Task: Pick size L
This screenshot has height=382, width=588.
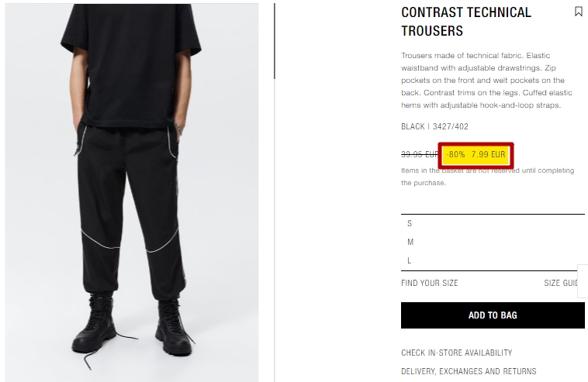Action: 493,260
